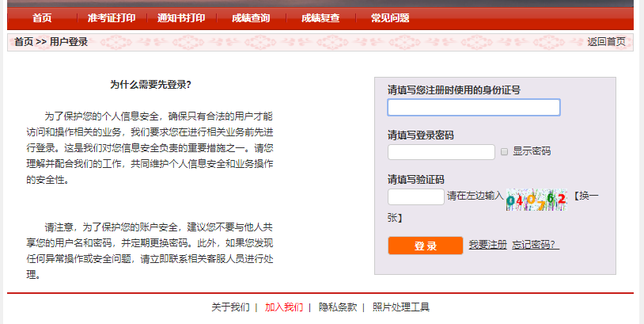Click the 返回首页 link
Screen dimensions: 644x324
tap(606, 42)
